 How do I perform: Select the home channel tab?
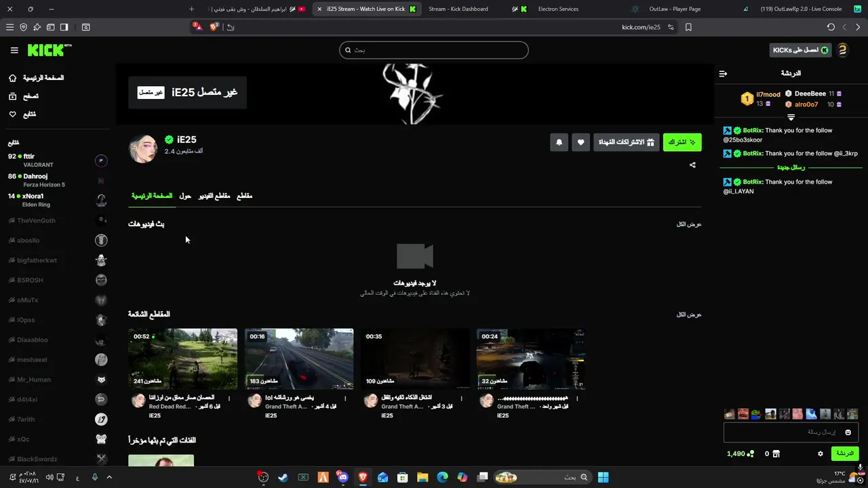(x=152, y=196)
